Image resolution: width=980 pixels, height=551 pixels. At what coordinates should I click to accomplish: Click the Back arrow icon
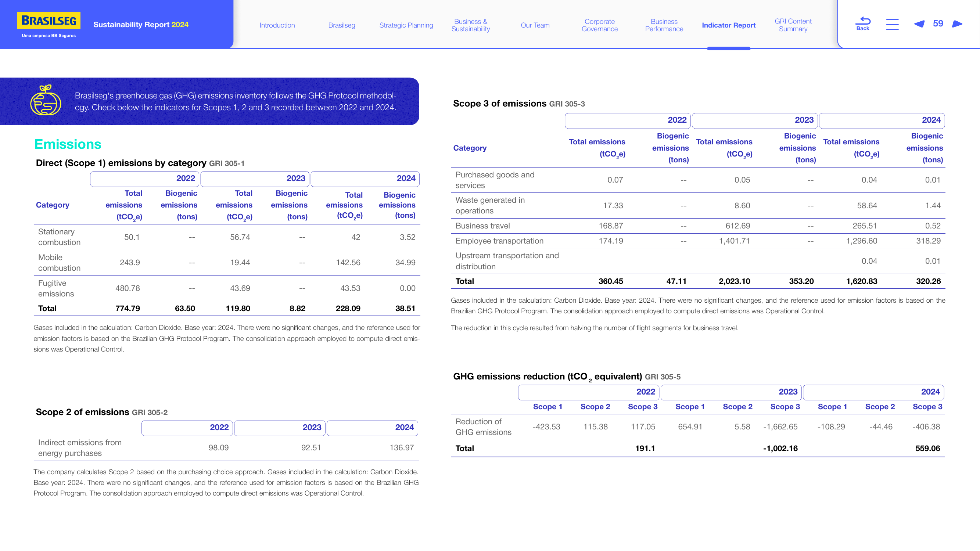[x=863, y=24]
